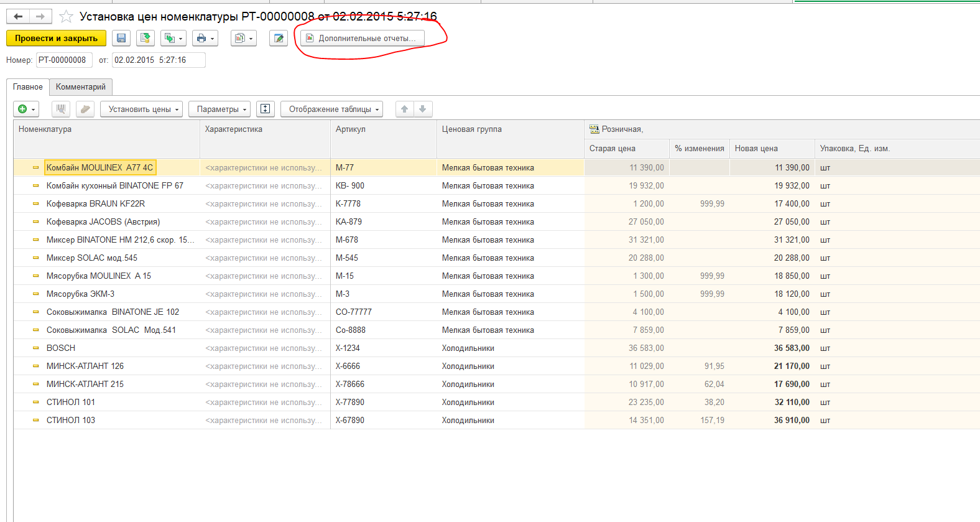Open the green plus add-row dropdown

pos(26,110)
